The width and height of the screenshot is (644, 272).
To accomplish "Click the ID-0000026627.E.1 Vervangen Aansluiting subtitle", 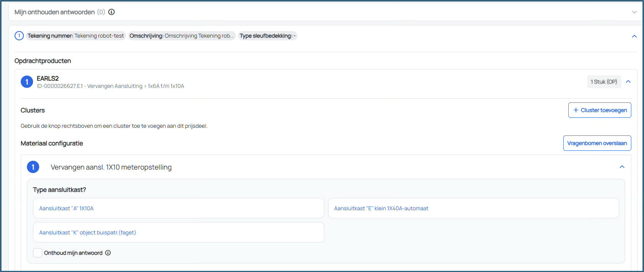I will point(110,86).
